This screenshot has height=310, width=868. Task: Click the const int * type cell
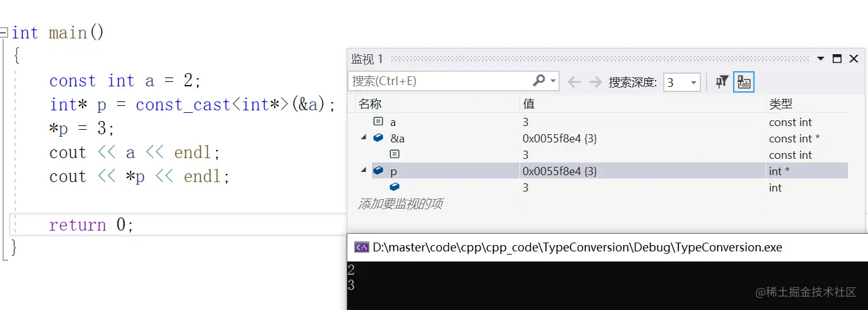point(794,139)
